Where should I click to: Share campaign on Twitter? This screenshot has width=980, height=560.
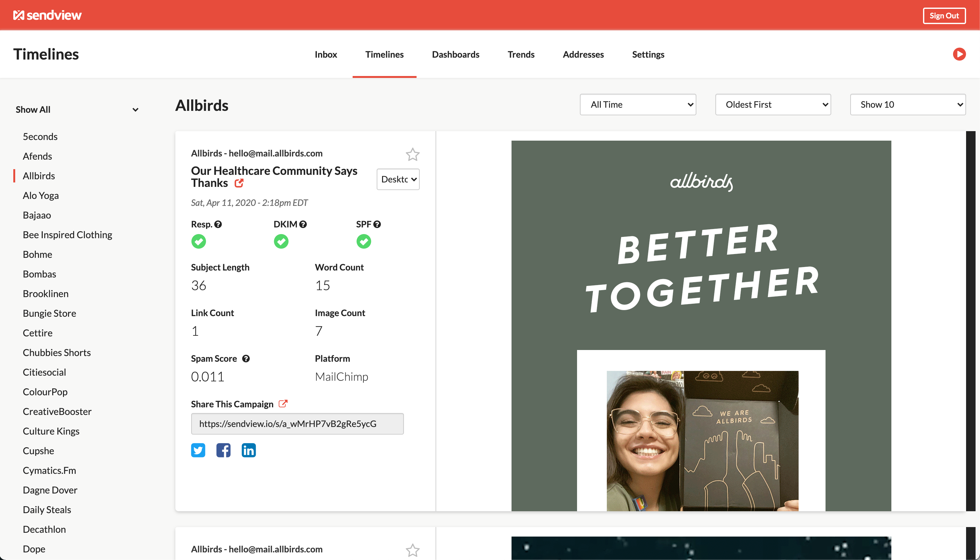(198, 450)
